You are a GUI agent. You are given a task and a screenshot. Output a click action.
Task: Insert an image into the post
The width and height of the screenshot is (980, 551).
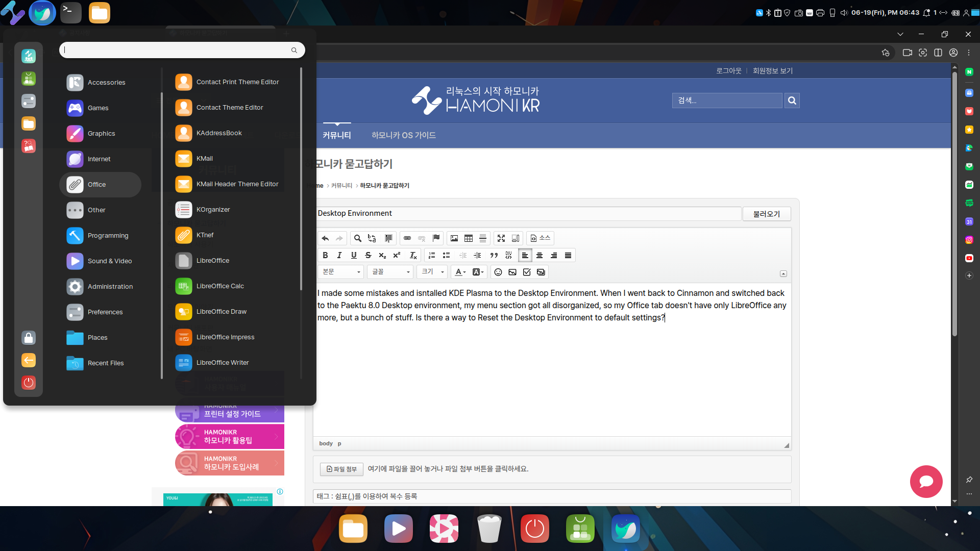pos(454,238)
